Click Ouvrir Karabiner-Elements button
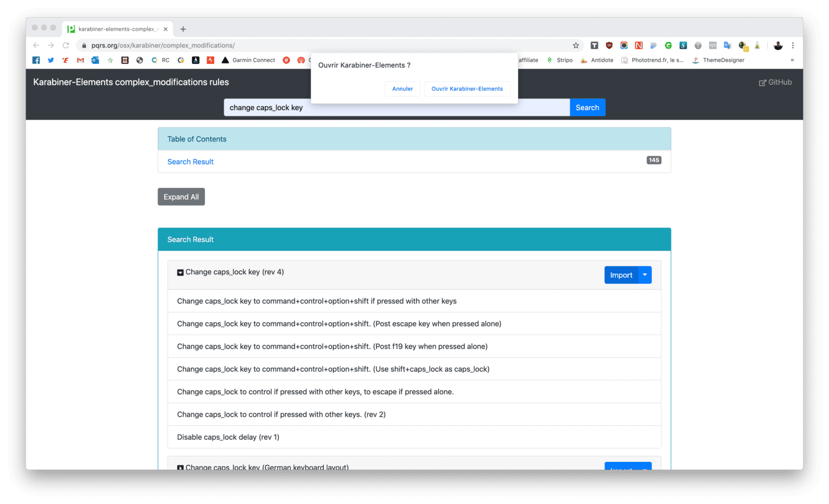The height and width of the screenshot is (504, 829). tap(467, 89)
